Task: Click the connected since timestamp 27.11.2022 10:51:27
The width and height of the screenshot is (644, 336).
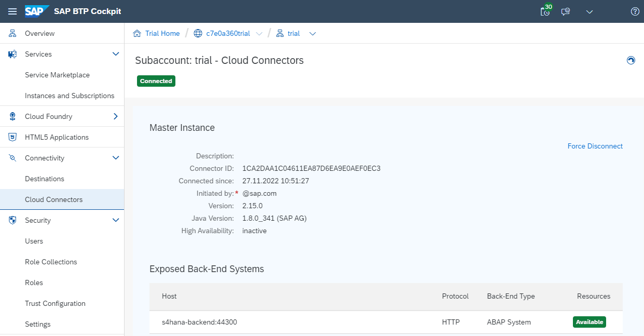Action: [276, 181]
